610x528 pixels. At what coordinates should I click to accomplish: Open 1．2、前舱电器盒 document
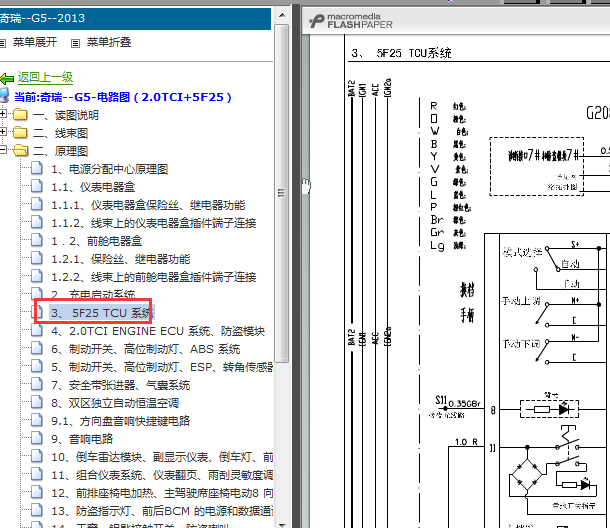tap(96, 241)
